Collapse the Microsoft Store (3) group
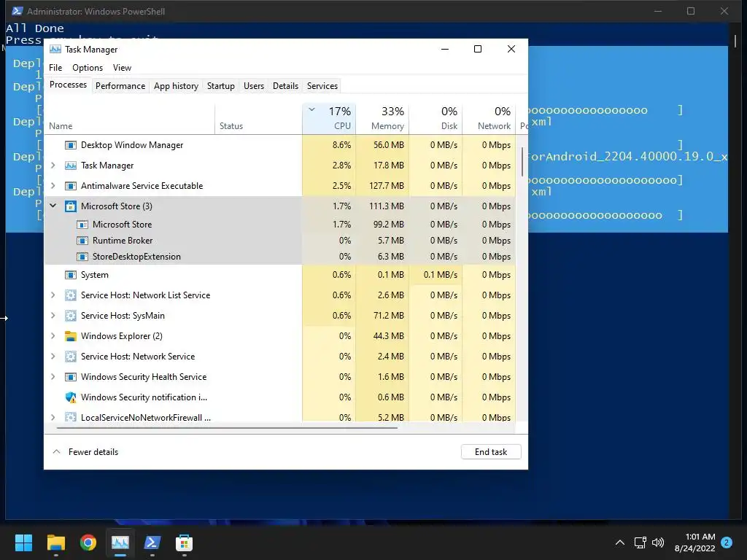747x560 pixels. 53,206
